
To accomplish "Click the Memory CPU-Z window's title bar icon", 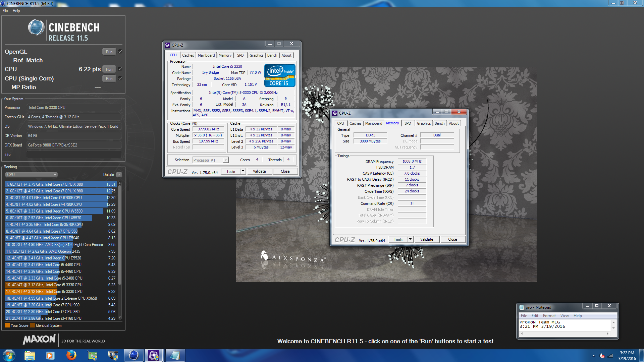I will pos(335,113).
